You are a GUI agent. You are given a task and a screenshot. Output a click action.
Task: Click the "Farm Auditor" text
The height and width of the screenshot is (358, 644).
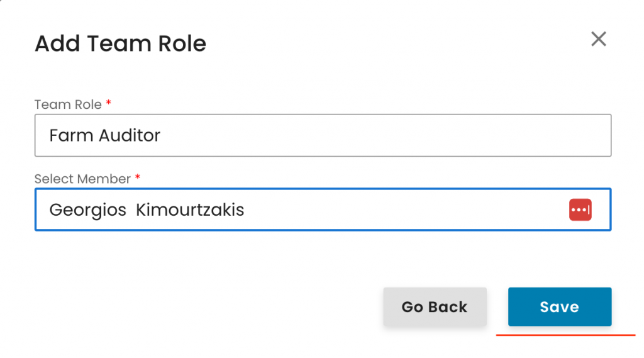104,135
